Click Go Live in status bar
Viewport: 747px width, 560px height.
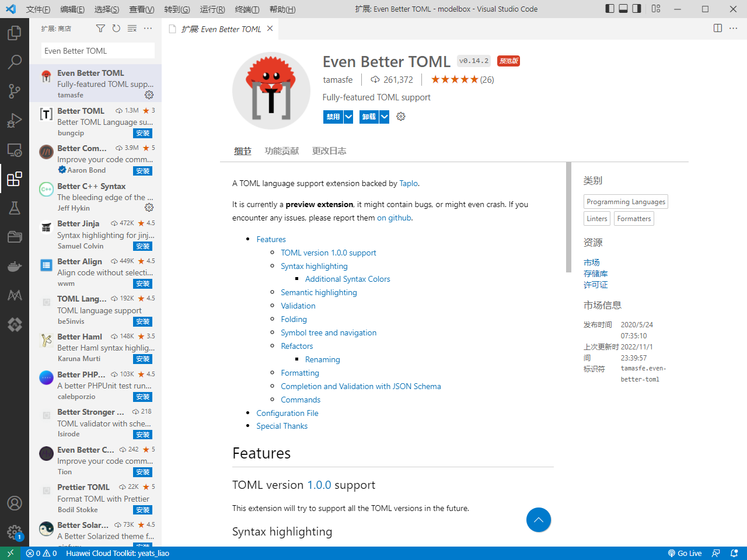(x=685, y=554)
